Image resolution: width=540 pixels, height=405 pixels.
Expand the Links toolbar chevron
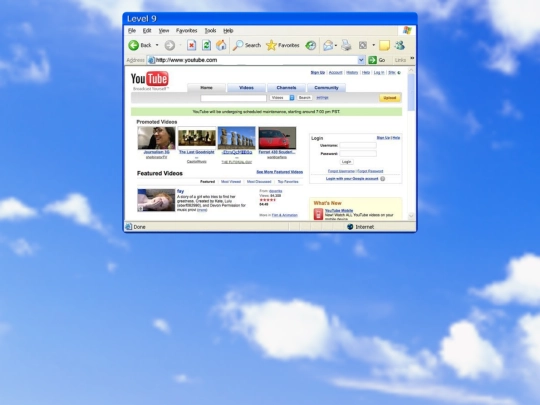(x=412, y=59)
